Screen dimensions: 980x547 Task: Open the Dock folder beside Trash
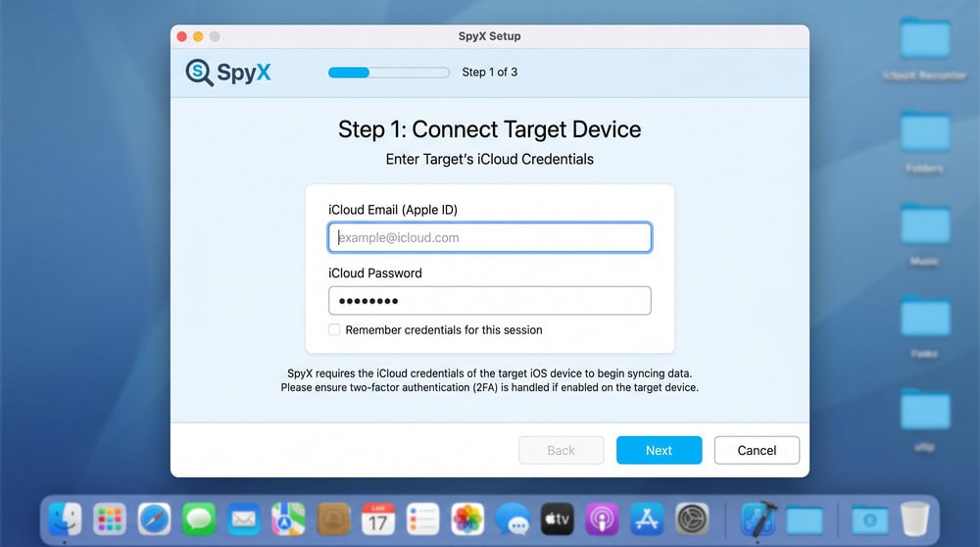click(x=870, y=521)
